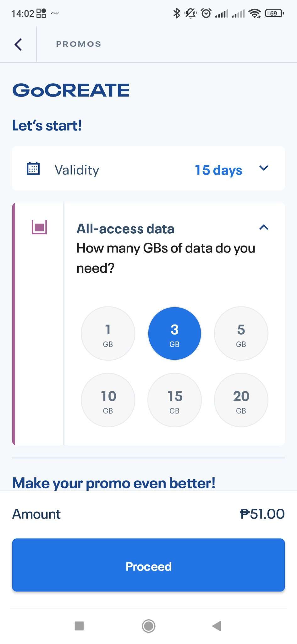Image resolution: width=297 pixels, height=644 pixels.
Task: Select the 15 GB data option
Action: click(x=174, y=400)
